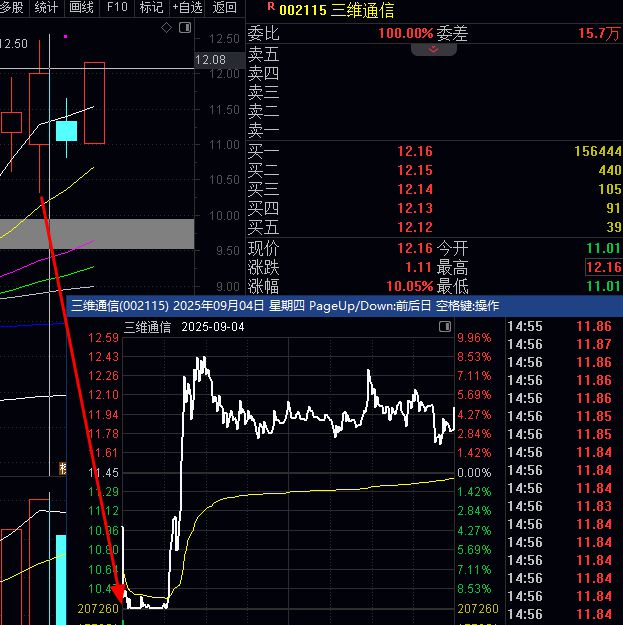This screenshot has width=623, height=625.
Task: Click the diamond icon above the K-line chart
Action: [x=167, y=28]
